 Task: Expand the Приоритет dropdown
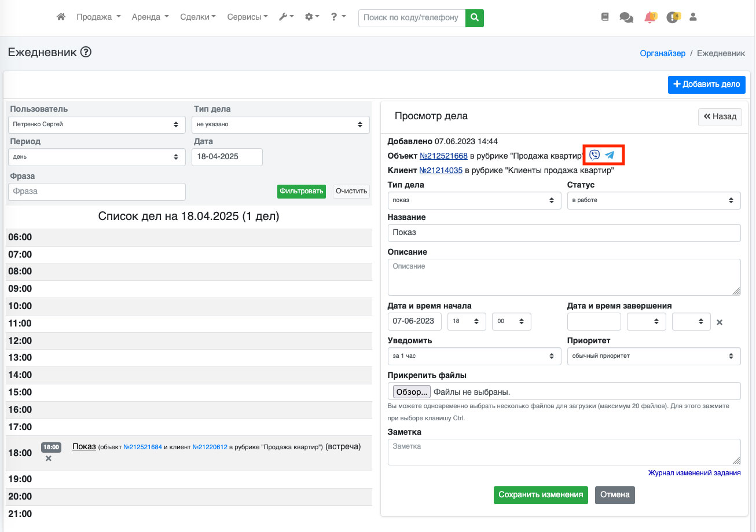pos(654,356)
